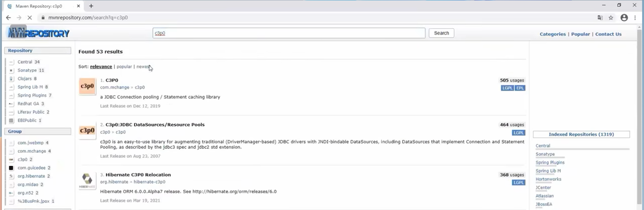Filter by c3p0 group in sidebar
The height and width of the screenshot is (210, 644).
pos(23,160)
